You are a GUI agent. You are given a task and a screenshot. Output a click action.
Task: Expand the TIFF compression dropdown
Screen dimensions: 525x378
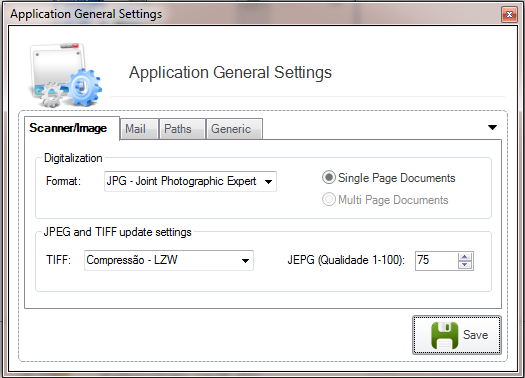[x=245, y=260]
